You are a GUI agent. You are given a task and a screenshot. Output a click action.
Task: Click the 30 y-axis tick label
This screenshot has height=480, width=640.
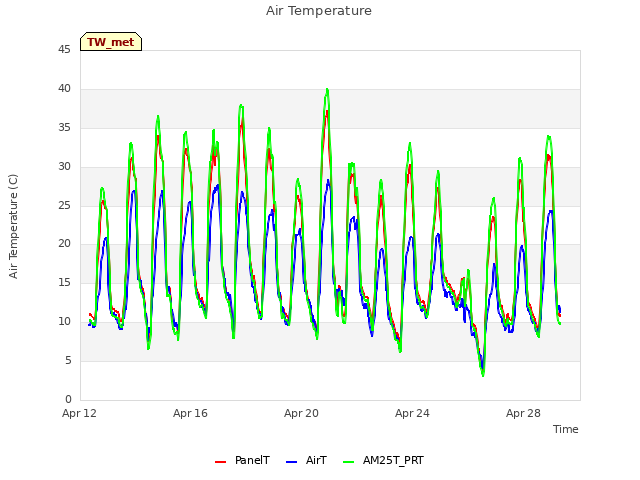point(64,166)
